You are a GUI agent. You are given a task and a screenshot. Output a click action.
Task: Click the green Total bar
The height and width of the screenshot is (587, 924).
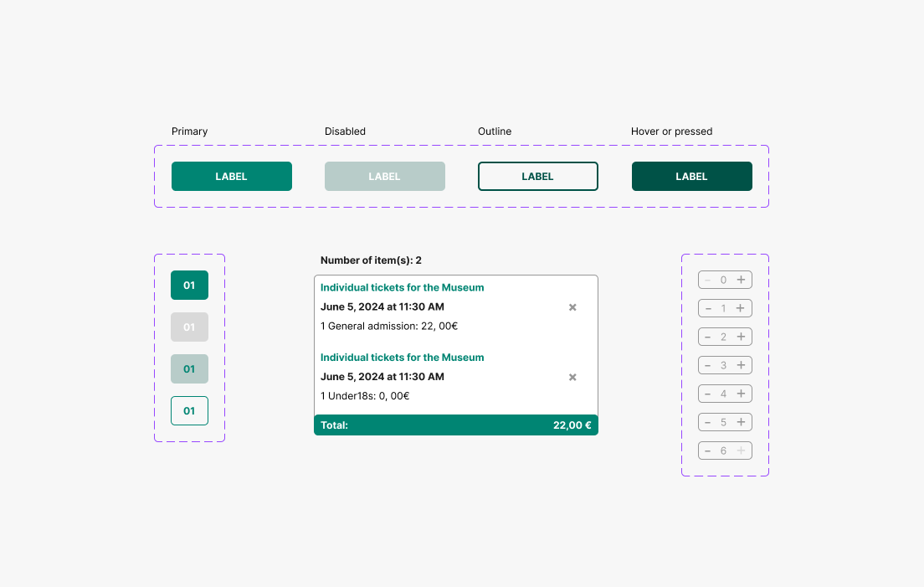(x=456, y=425)
